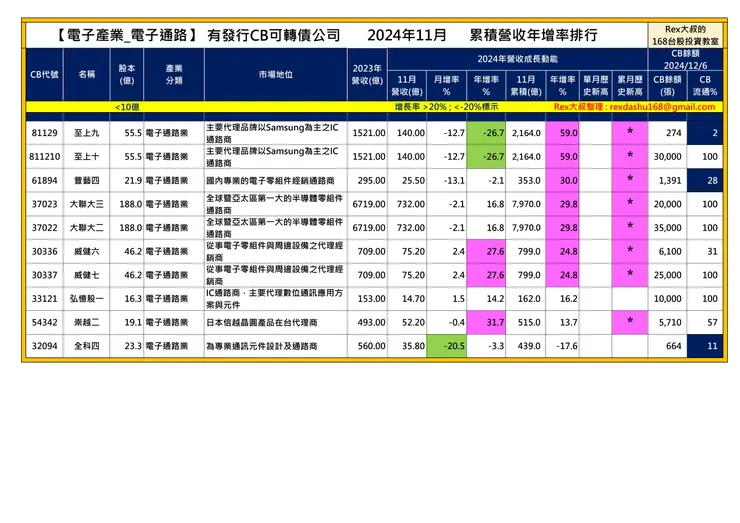740x523 pixels.
Task: Click the IC通路商 數位通訊應用方案 description
Action: 275,299
